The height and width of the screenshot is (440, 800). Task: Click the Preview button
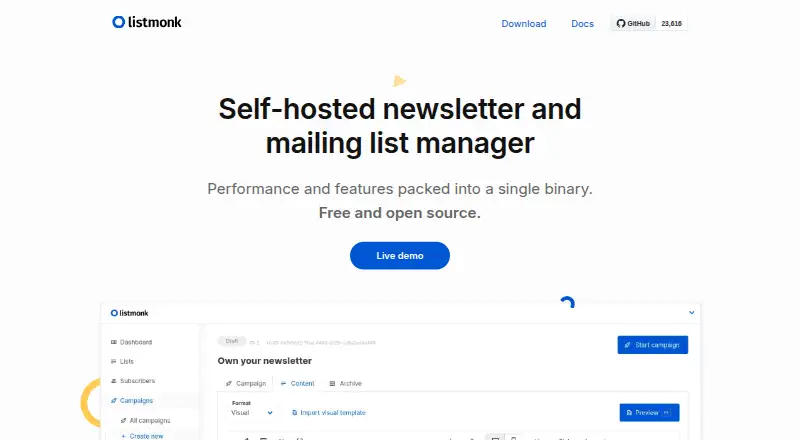(x=649, y=412)
